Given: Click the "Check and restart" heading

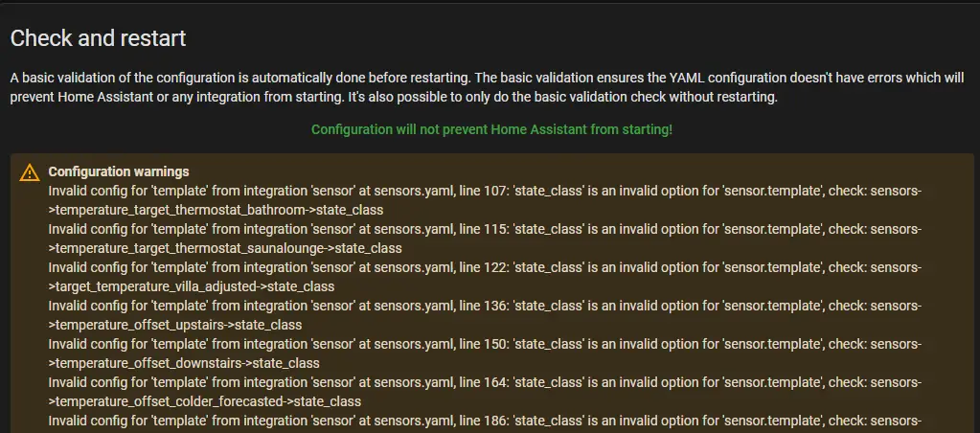Looking at the screenshot, I should (98, 39).
